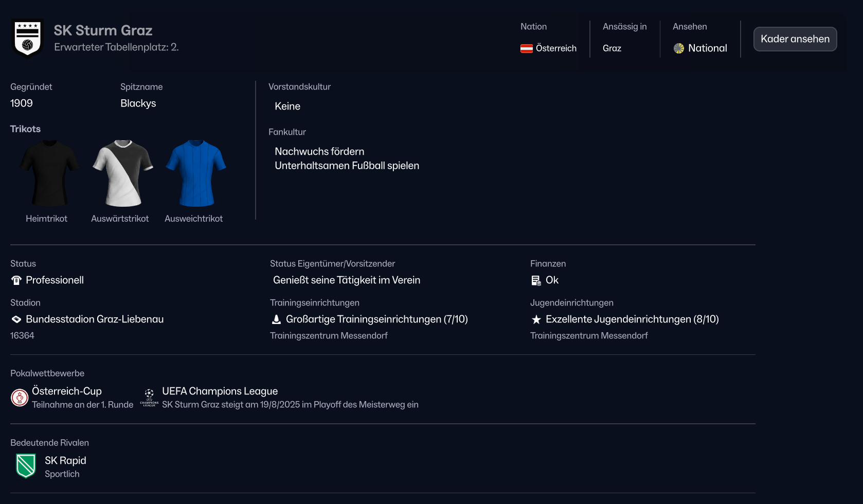Open the UEFA Champions League competition link
This screenshot has height=504, width=863.
220,391
